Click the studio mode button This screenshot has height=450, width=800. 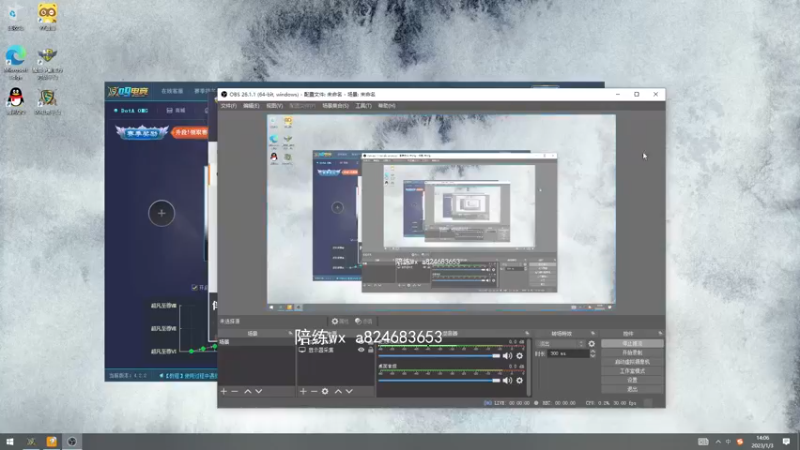point(632,371)
